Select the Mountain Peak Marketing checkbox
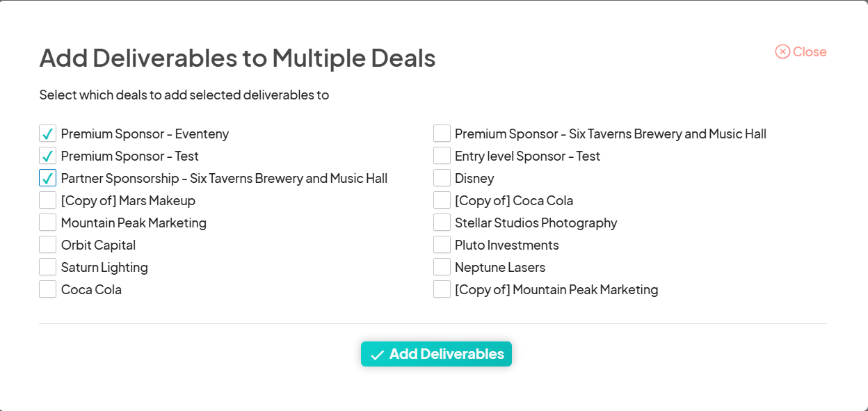 (x=48, y=223)
